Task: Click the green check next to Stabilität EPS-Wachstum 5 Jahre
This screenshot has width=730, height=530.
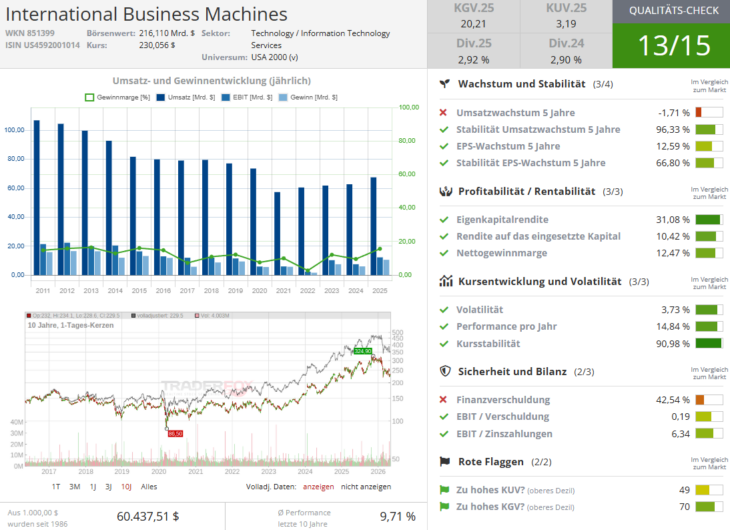Action: [444, 163]
